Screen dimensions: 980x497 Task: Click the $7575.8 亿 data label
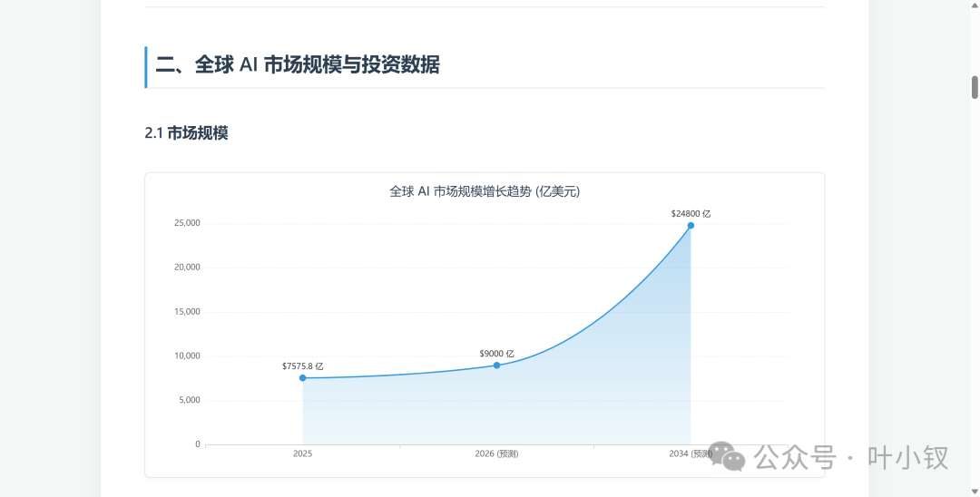coord(302,366)
